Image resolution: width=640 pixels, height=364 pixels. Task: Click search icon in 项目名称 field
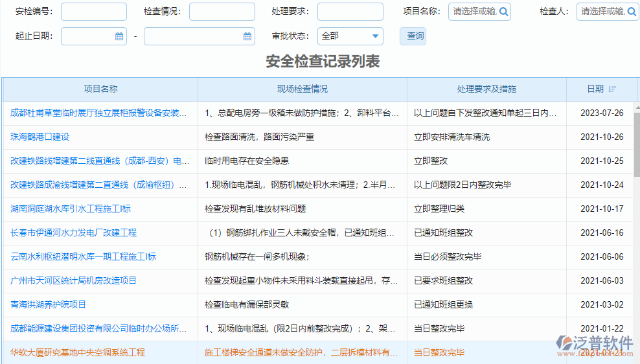pyautogui.click(x=504, y=12)
